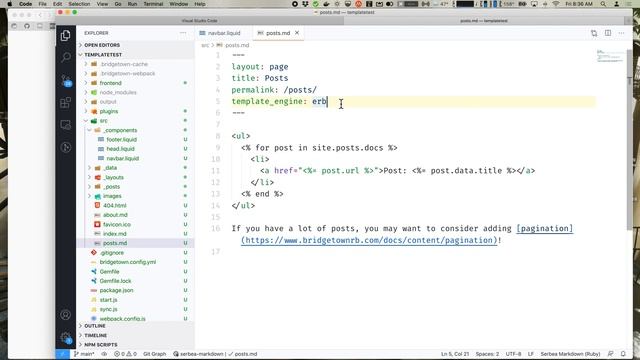Click errors and warnings count in status bar
Viewport: 640px width, 360px height.
pyautogui.click(x=125, y=354)
